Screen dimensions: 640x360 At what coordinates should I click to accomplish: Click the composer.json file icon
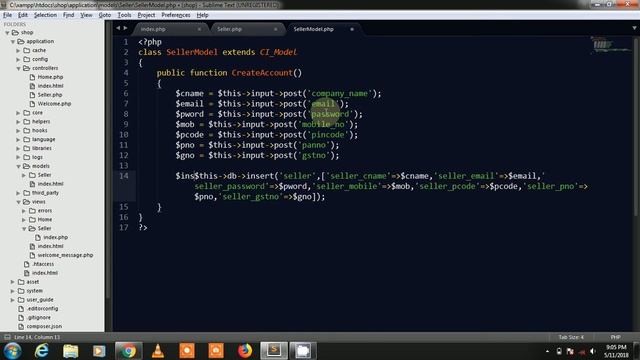[x=21, y=327]
